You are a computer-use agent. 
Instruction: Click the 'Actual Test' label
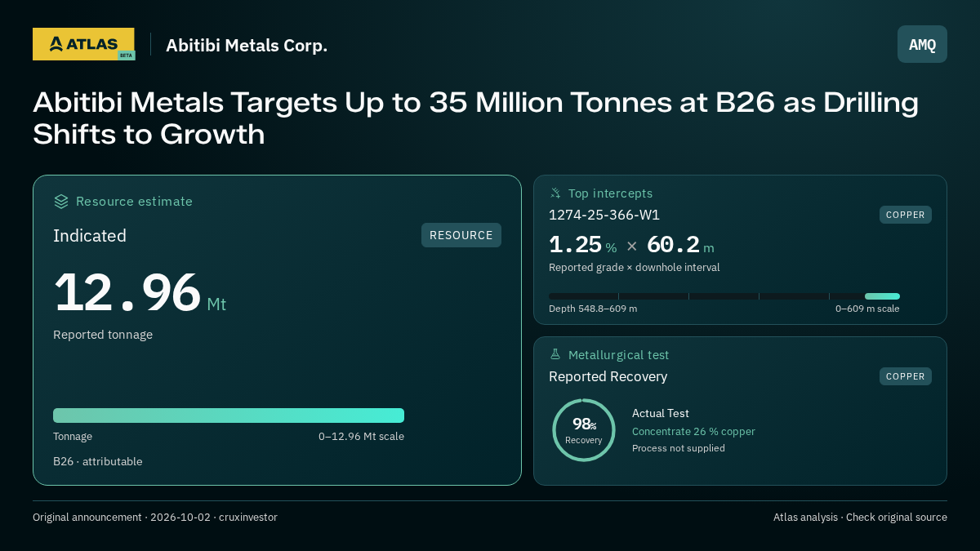click(x=661, y=414)
